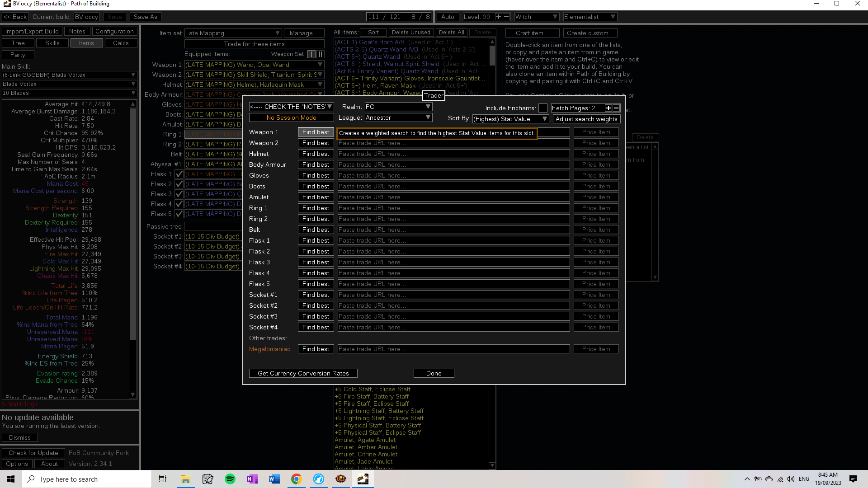Launch Chrome from the taskbar
The width and height of the screenshot is (868, 488).
[297, 479]
